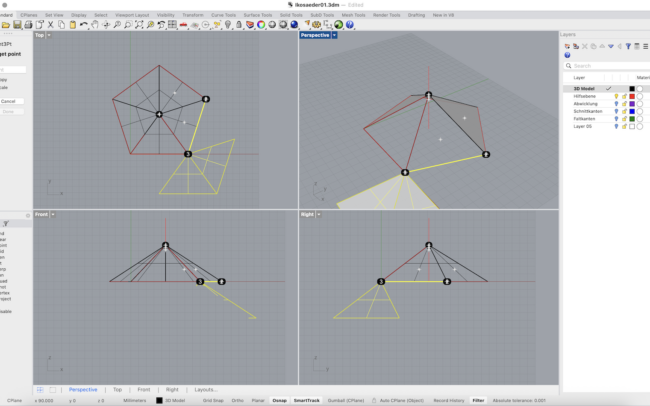Toggle visibility bulb of Hilfsebene layer
This screenshot has height=406, width=650.
tap(616, 96)
